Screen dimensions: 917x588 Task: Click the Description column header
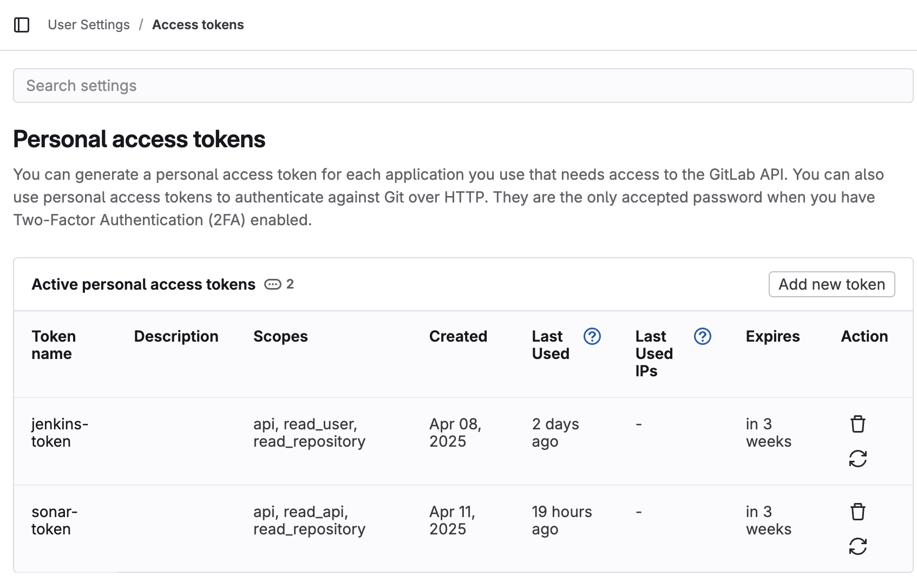point(176,336)
